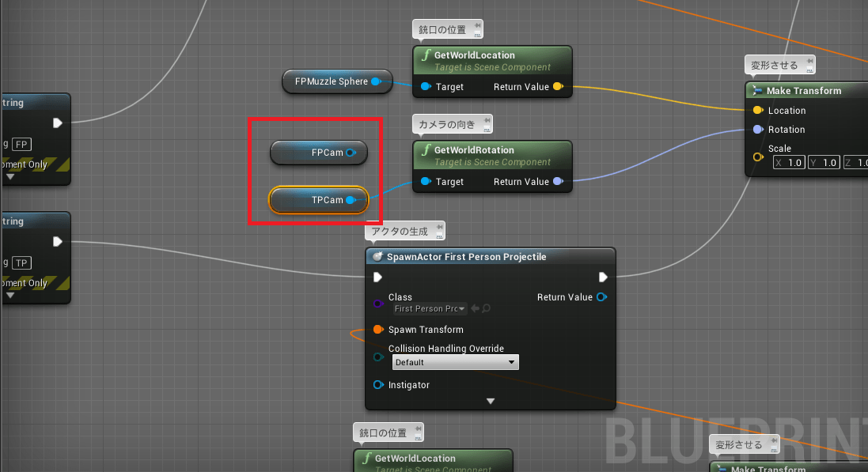Click GetWorldLocation Return Value pin
This screenshot has height=472, width=868.
(558, 86)
